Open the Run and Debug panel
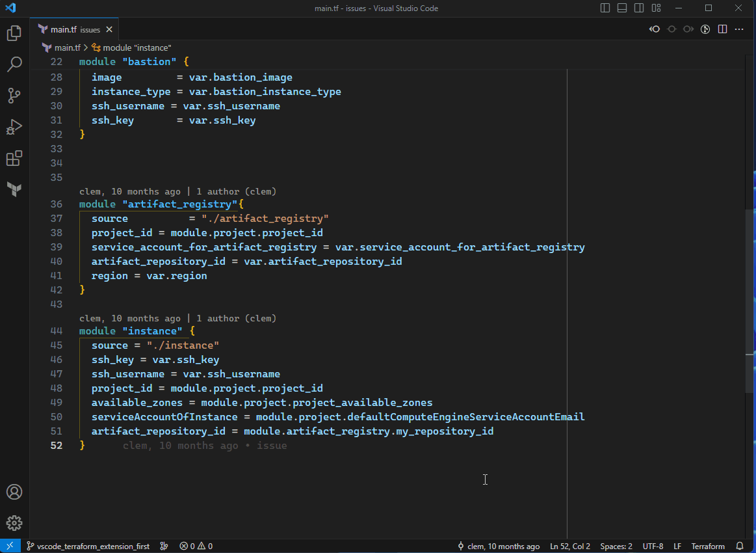The width and height of the screenshot is (756, 553). point(14,127)
